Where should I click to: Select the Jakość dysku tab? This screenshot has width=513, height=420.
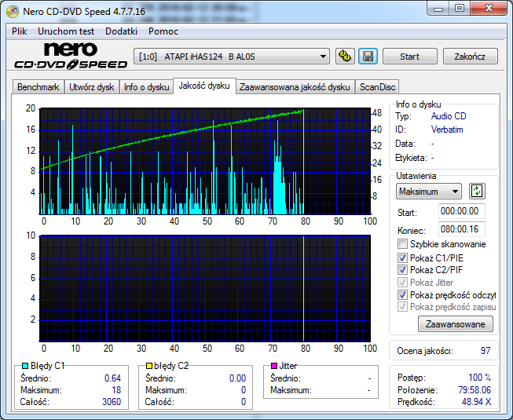coord(204,86)
